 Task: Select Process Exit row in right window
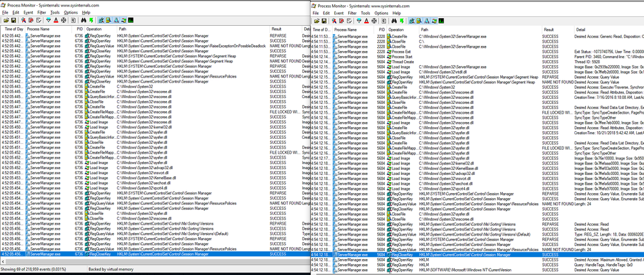point(477,52)
